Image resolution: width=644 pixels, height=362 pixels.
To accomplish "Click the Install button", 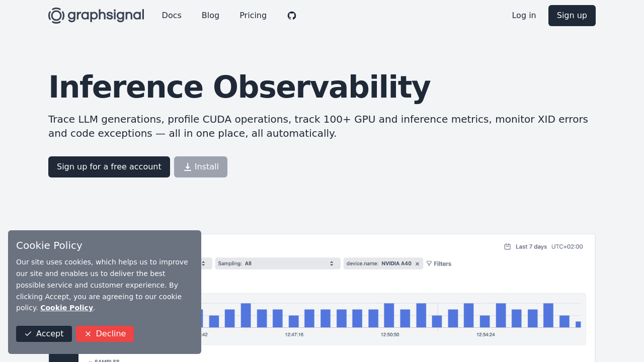I will tap(200, 166).
